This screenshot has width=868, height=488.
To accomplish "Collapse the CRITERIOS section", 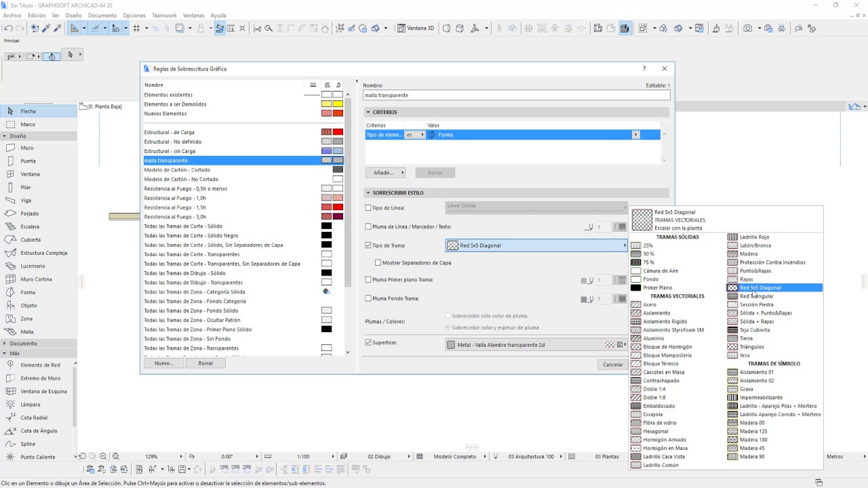I will click(x=368, y=113).
